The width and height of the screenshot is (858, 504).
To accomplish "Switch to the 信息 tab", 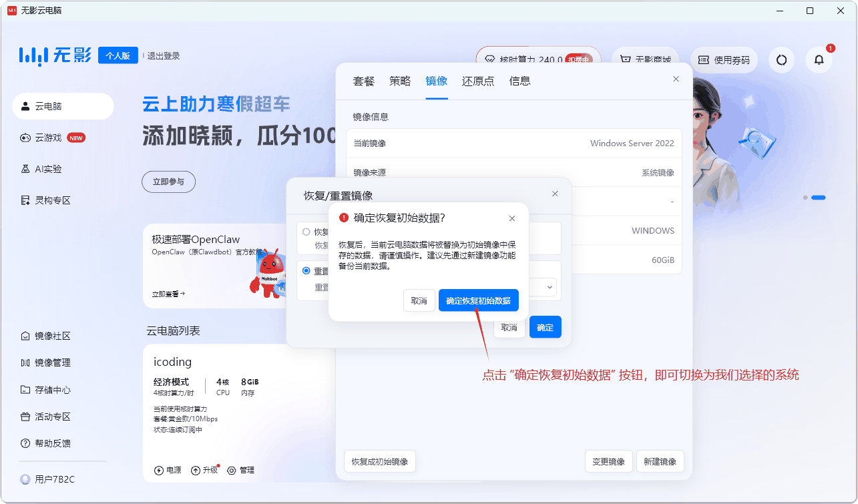I will coord(520,81).
